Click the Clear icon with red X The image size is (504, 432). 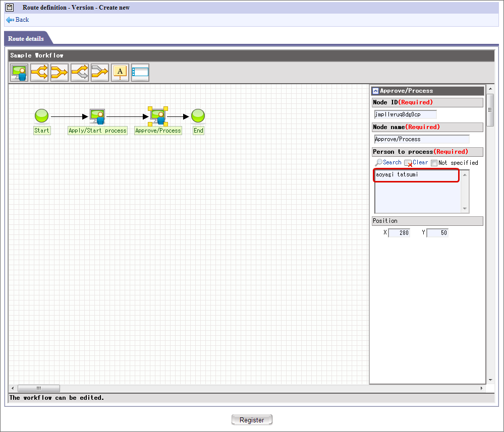[x=408, y=163]
